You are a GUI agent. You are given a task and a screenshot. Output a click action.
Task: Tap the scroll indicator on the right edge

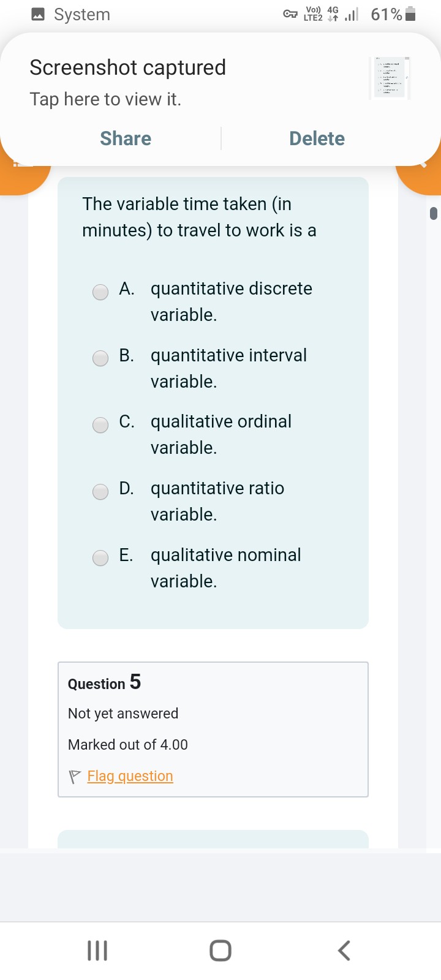[x=434, y=213]
